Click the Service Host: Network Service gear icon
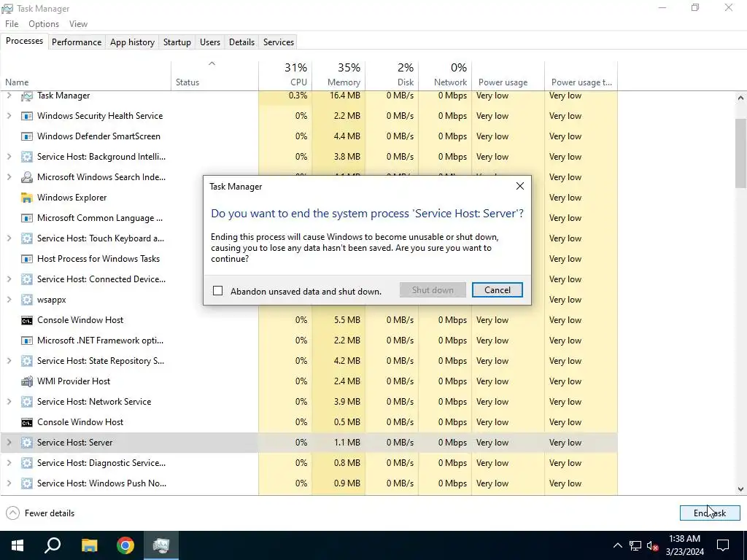 (x=27, y=402)
